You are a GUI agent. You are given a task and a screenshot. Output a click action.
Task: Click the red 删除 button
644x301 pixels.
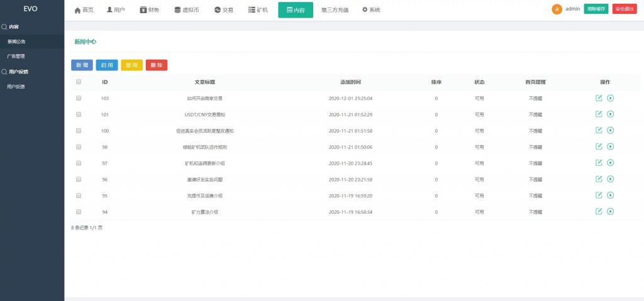click(156, 65)
